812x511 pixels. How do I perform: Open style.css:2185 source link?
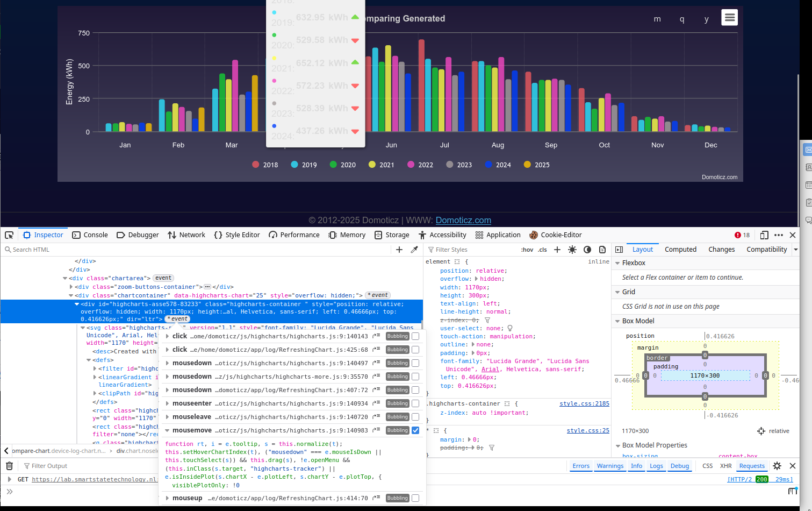[584, 403]
